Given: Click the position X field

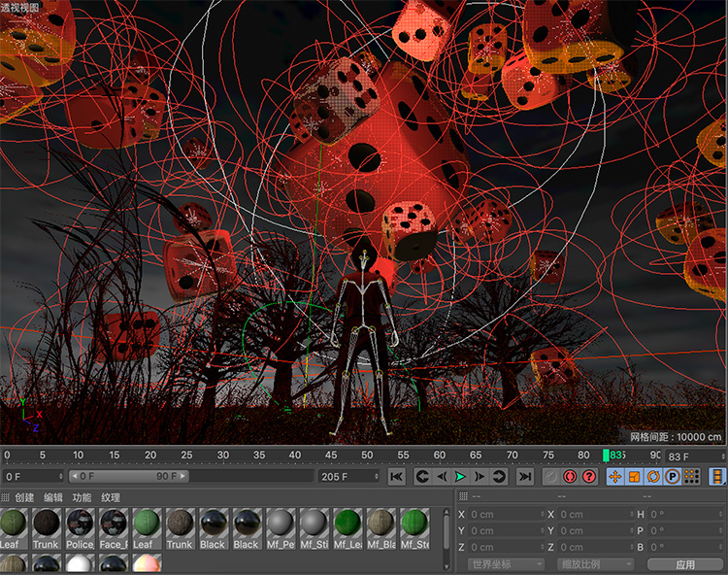Looking at the screenshot, I should click(x=506, y=514).
